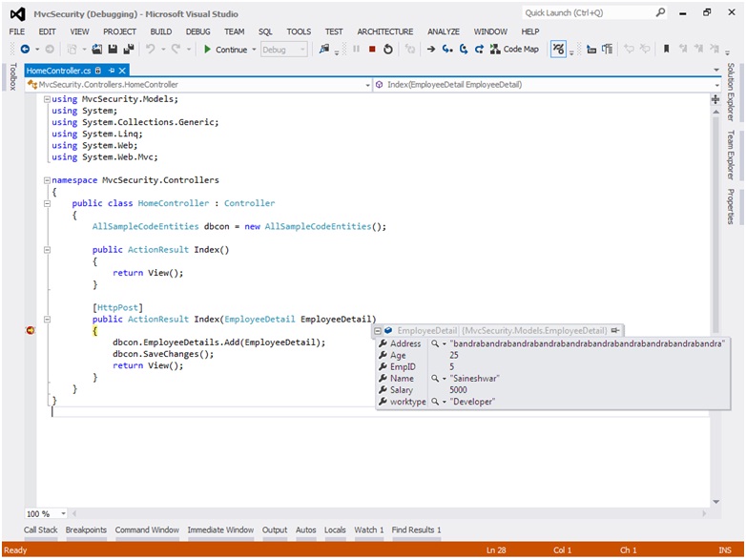Image resolution: width=746 pixels, height=560 pixels.
Task: Click Show Next Statement arrow icon
Action: tap(431, 49)
